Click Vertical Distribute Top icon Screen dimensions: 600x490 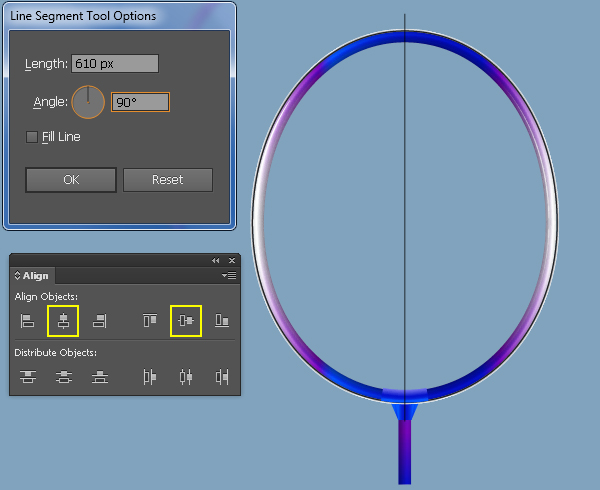pos(28,377)
